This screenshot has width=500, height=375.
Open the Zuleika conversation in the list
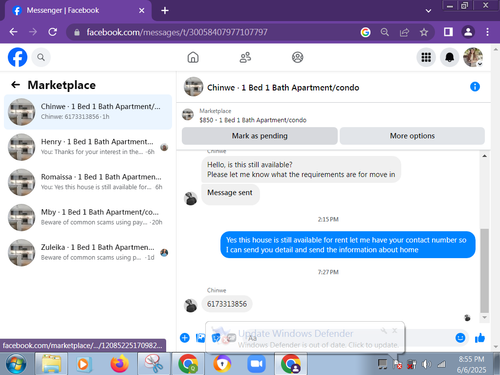point(88,253)
